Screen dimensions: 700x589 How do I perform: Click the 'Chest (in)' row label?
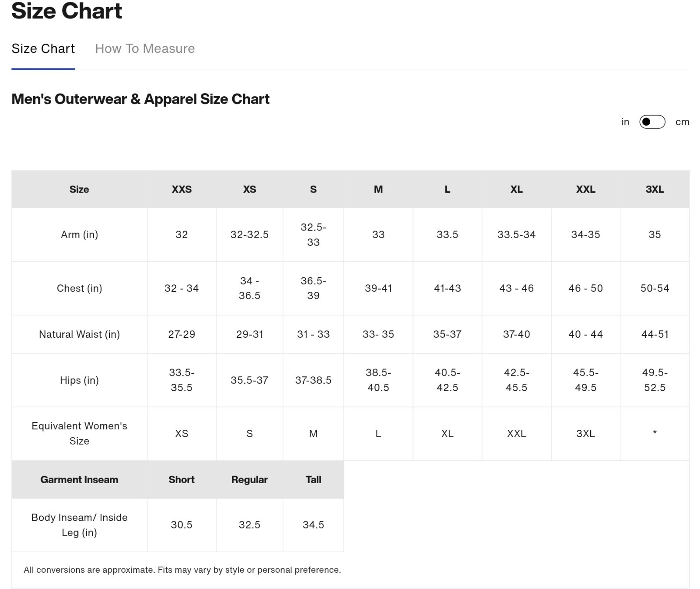point(79,288)
